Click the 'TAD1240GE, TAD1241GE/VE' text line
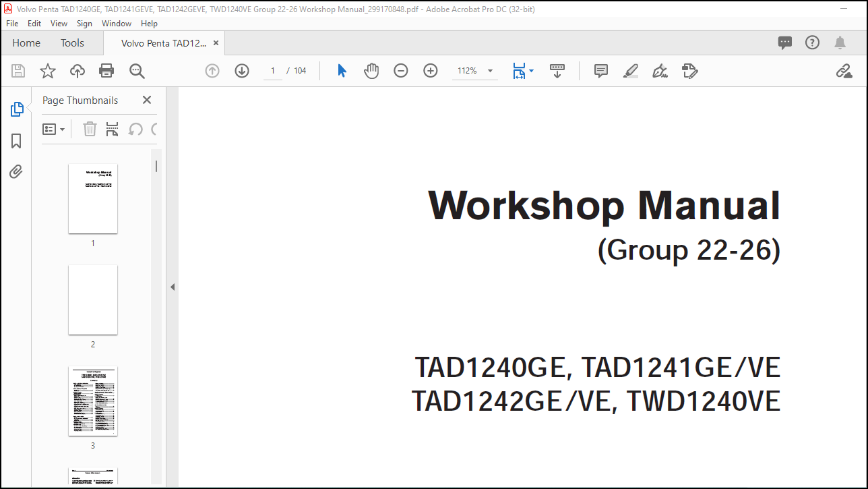The image size is (868, 489). point(597,368)
